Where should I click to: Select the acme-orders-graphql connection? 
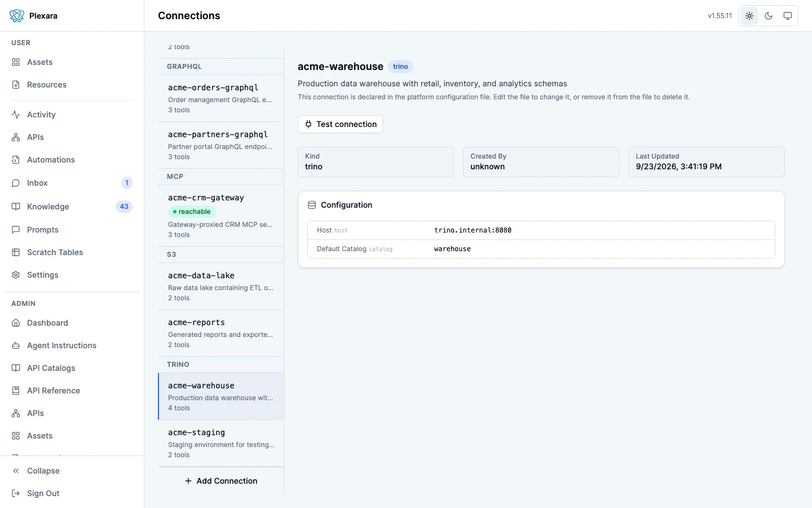click(x=221, y=98)
